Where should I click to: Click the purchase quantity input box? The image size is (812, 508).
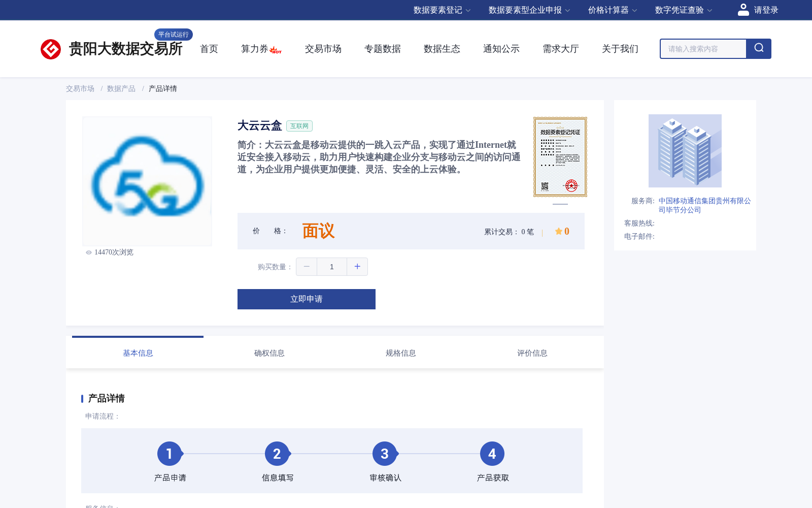coord(332,267)
